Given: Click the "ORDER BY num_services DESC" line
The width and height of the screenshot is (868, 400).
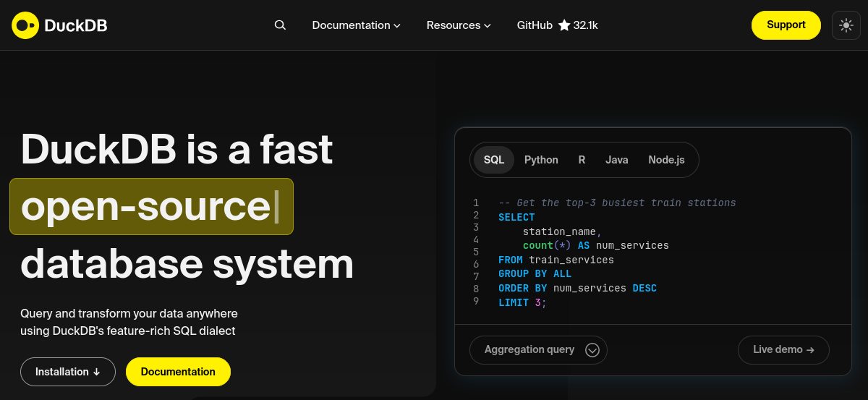Looking at the screenshot, I should [577, 288].
